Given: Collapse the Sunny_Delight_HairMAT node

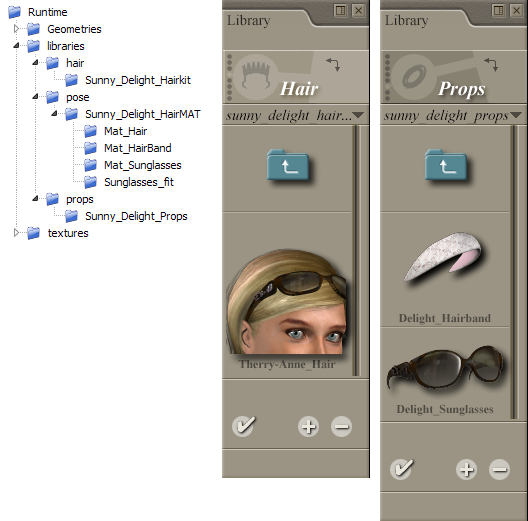Looking at the screenshot, I should [54, 113].
